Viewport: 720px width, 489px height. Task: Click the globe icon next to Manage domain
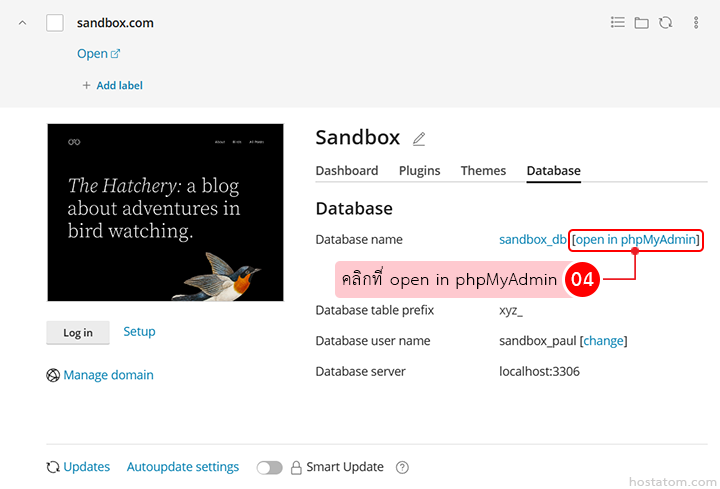tap(53, 375)
